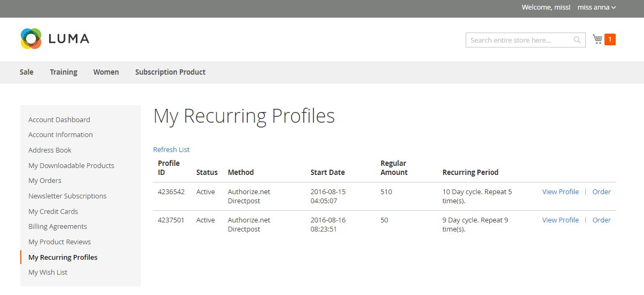Open the Training menu
This screenshot has height=295, width=644.
[x=64, y=72]
